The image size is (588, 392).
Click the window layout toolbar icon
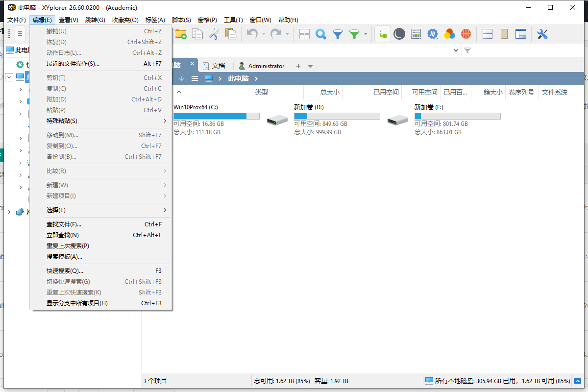pos(520,34)
